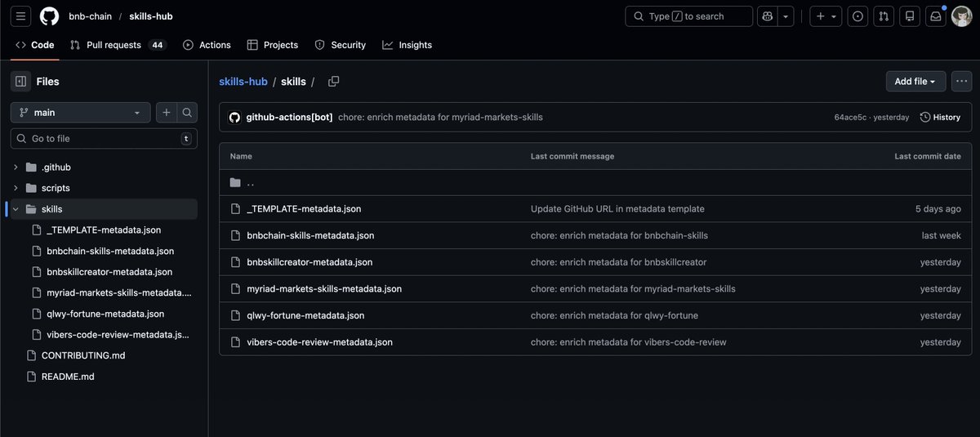Collapse the Files side panel
This screenshot has width=980, height=437.
(21, 81)
